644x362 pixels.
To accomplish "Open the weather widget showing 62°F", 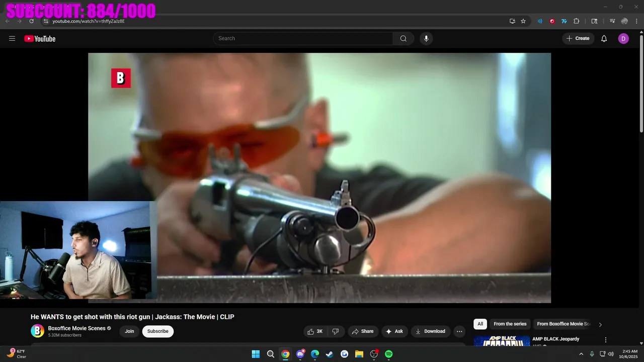I will 17,354.
